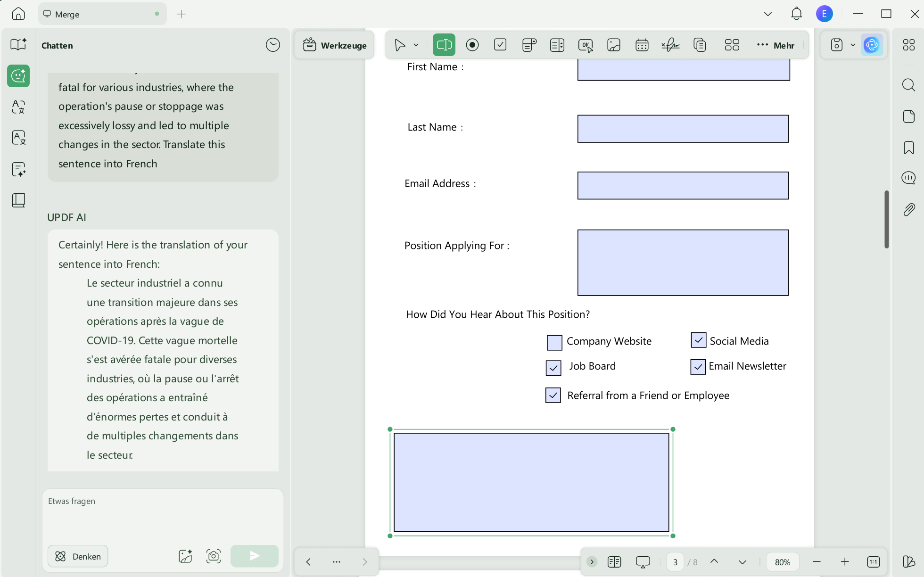
Task: Click the First Name text field
Action: [684, 69]
